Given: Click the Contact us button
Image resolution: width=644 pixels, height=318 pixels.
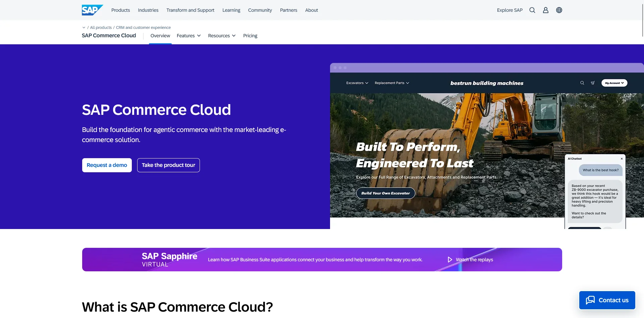Looking at the screenshot, I should (607, 300).
